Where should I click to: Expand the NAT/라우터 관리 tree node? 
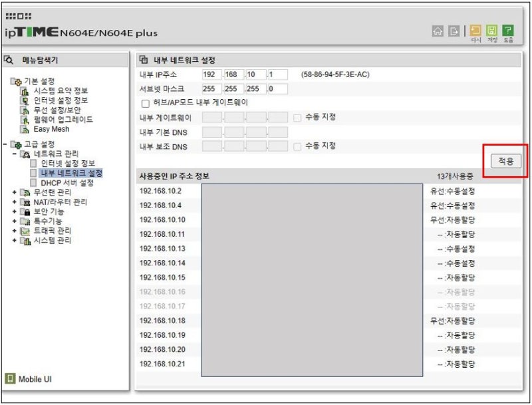coord(15,201)
